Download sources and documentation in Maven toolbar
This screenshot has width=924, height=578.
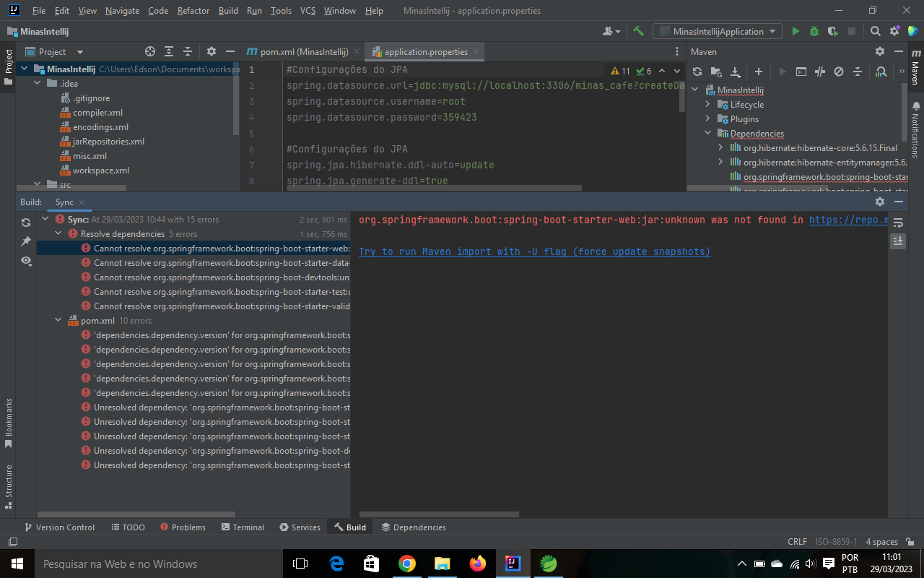(735, 72)
